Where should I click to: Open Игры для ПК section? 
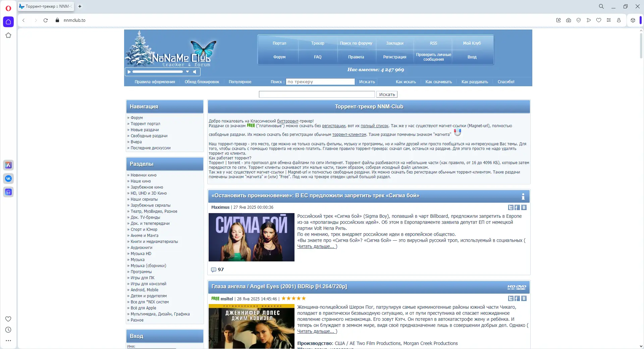tap(143, 278)
